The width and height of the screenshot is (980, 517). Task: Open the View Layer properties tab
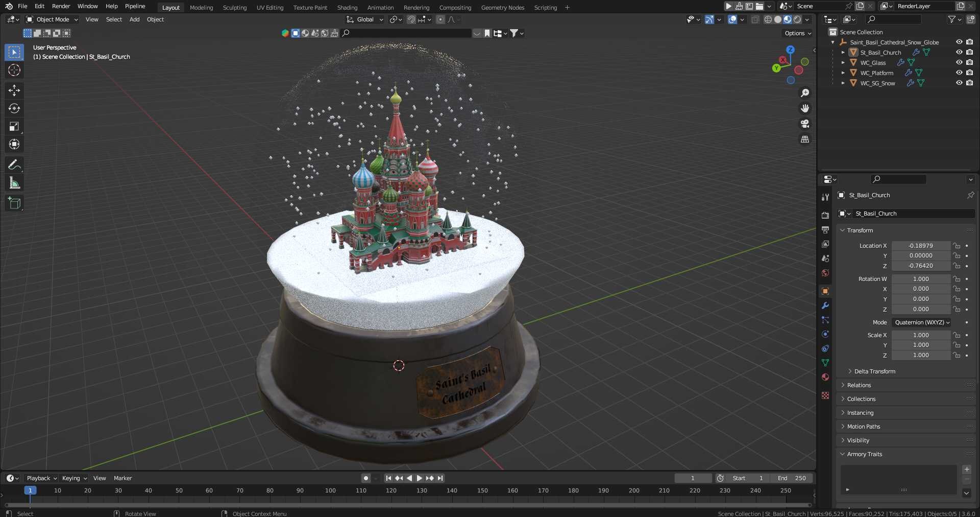coord(825,244)
